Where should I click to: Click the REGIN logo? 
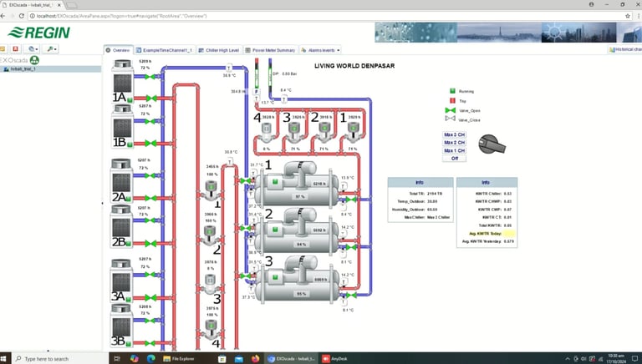coord(39,33)
